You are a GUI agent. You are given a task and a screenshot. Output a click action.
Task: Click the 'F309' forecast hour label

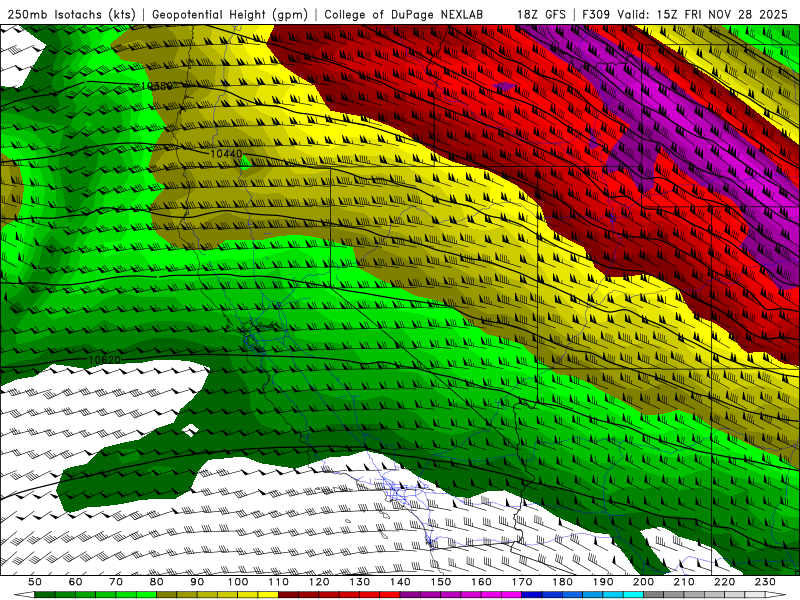(x=596, y=14)
